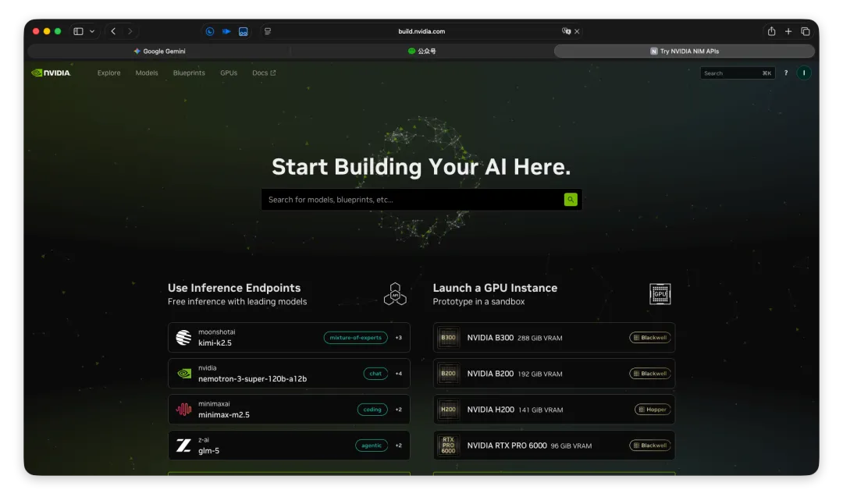Click the mixture-of-experts tag
The height and width of the screenshot is (504, 843).
click(x=355, y=338)
